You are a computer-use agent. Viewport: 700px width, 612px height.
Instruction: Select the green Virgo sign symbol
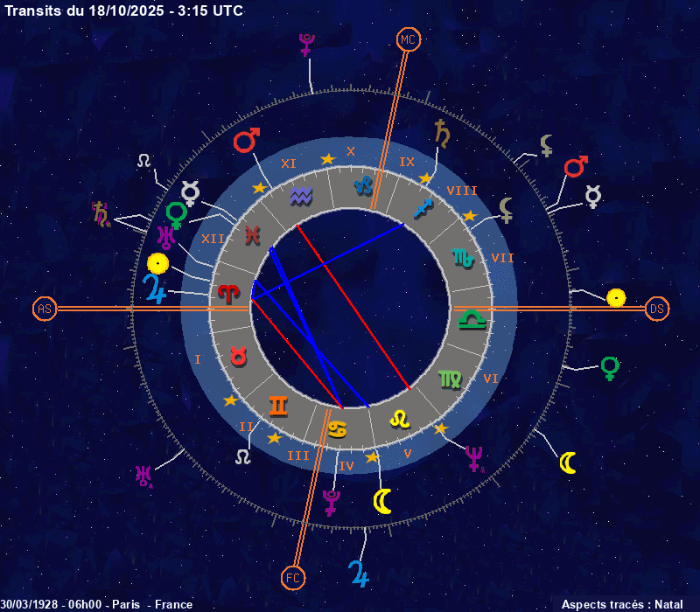pos(450,379)
